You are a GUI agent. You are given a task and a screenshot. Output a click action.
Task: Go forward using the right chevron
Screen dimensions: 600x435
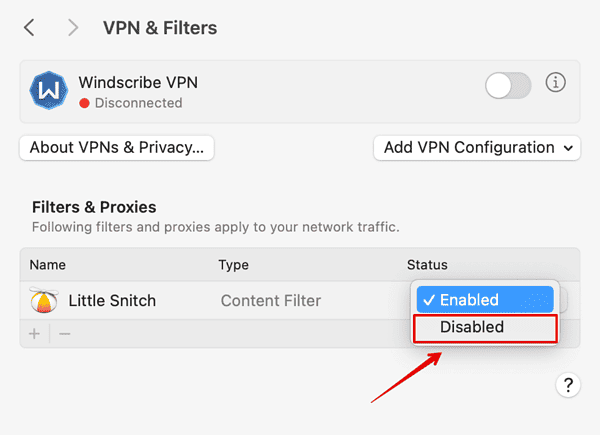(72, 28)
